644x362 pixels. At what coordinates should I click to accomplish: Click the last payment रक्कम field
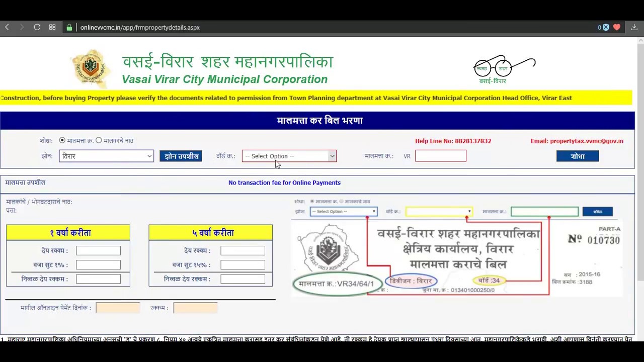[x=195, y=308]
